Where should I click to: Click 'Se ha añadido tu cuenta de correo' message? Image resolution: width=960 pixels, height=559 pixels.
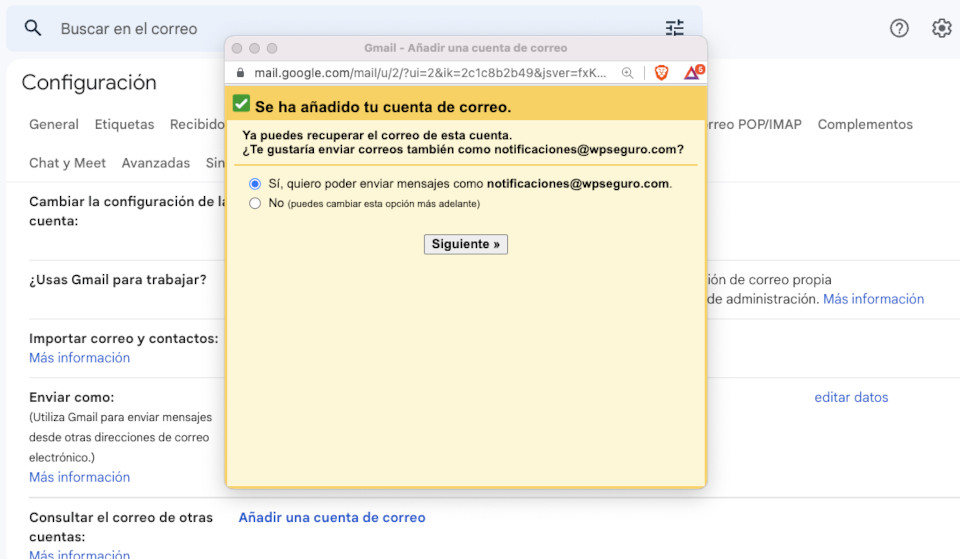click(383, 107)
